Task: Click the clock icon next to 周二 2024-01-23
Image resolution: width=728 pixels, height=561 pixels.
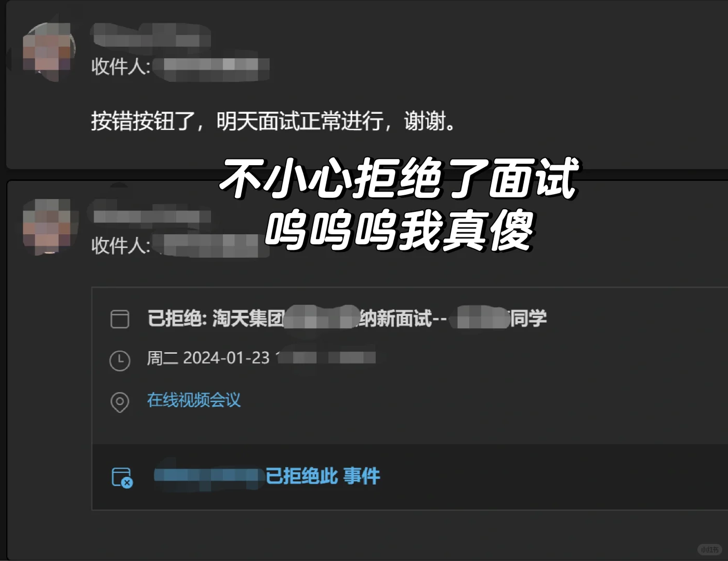Action: 120,360
